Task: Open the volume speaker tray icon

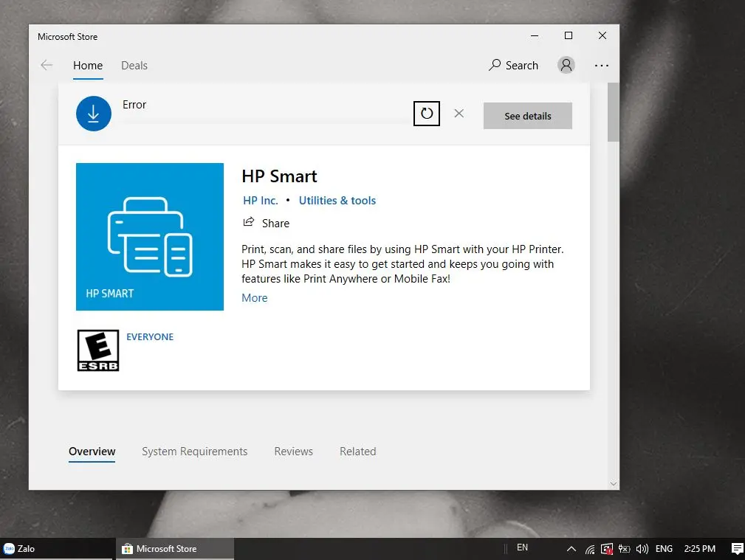Action: 642,549
